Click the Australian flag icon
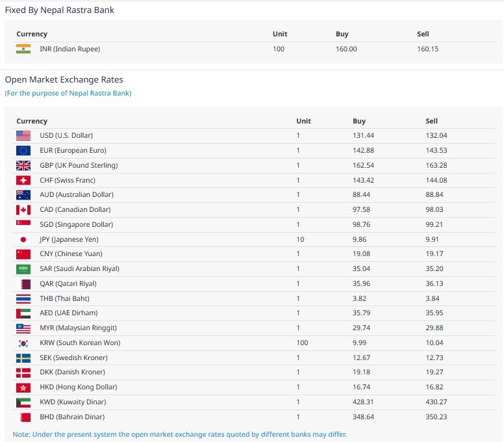Image resolution: width=504 pixels, height=442 pixels. [23, 194]
